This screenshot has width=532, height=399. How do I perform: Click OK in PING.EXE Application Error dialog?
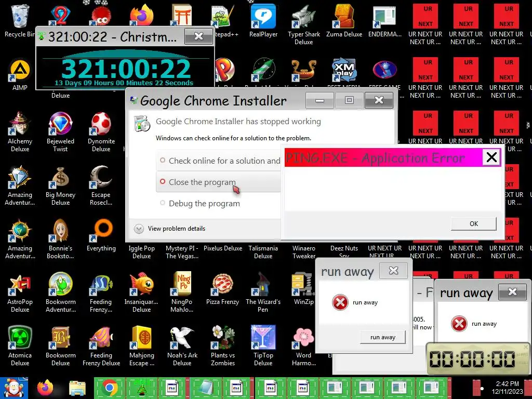pos(474,223)
